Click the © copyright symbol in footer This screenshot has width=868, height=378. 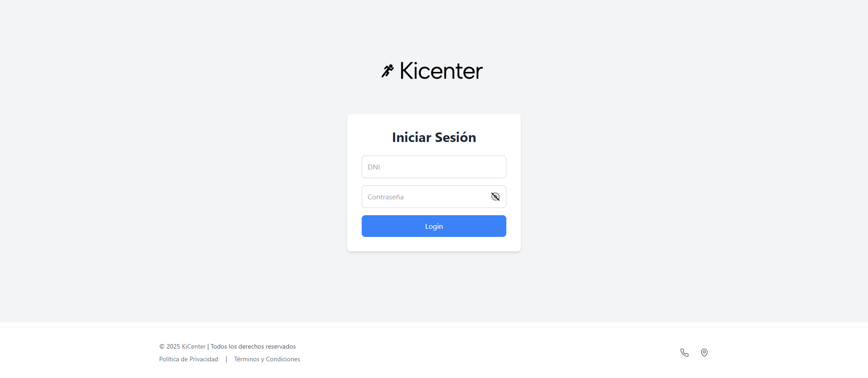click(162, 346)
